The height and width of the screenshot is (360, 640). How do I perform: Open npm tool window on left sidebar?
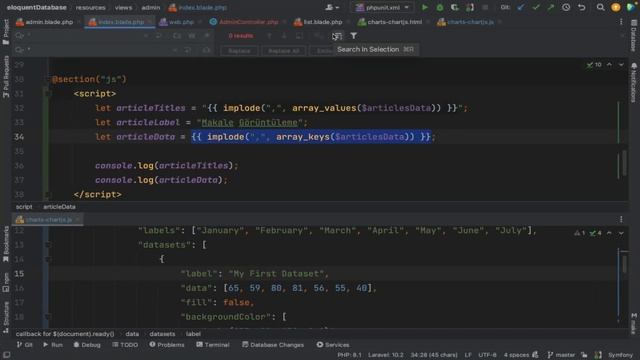click(6, 282)
